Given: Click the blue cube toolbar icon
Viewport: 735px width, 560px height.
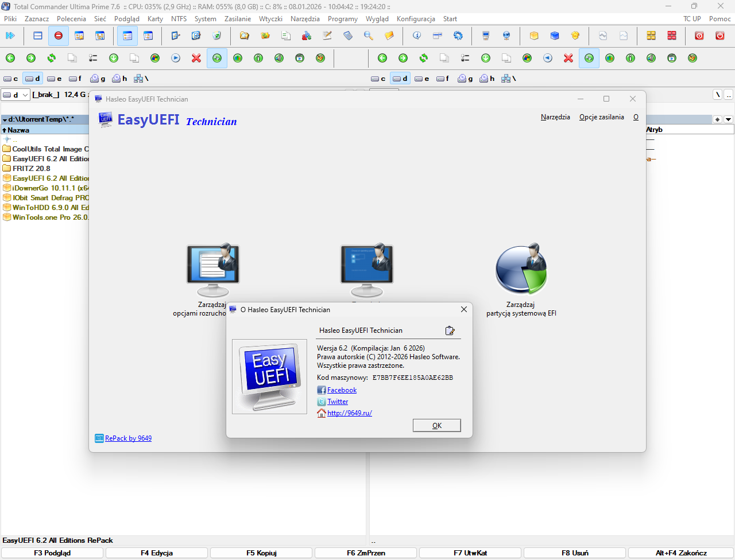Looking at the screenshot, I should click(x=555, y=36).
